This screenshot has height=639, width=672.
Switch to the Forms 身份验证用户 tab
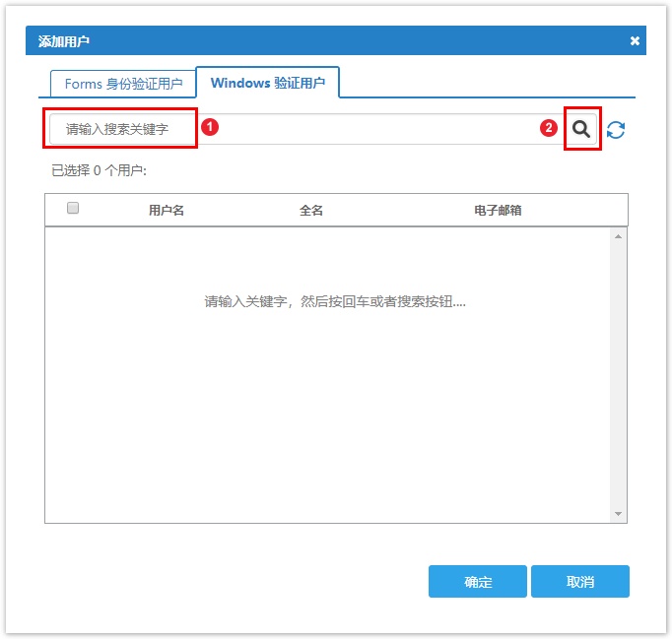pos(123,84)
